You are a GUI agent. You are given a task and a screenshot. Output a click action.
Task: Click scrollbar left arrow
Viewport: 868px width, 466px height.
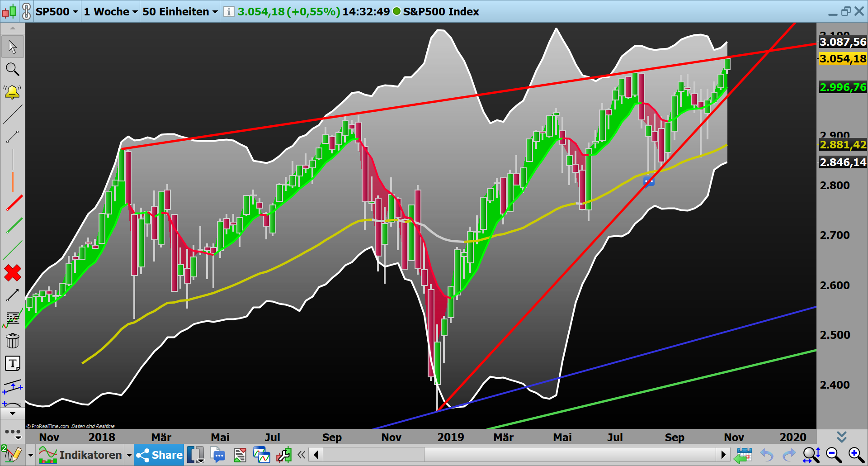click(x=316, y=455)
